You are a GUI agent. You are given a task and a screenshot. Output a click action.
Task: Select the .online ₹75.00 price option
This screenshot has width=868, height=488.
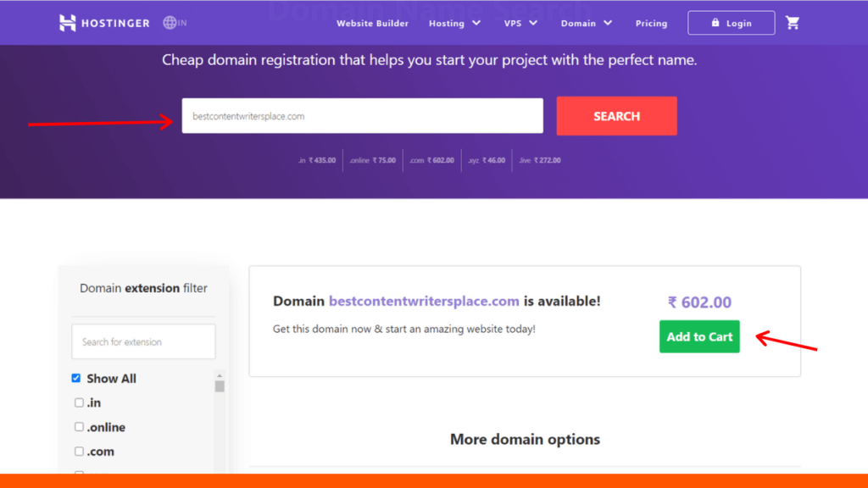[373, 160]
